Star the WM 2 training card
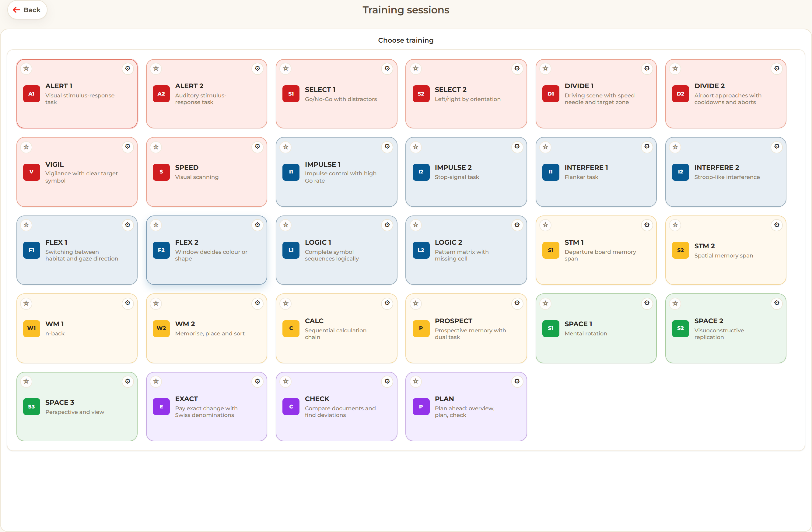This screenshot has width=812, height=532. (x=156, y=303)
